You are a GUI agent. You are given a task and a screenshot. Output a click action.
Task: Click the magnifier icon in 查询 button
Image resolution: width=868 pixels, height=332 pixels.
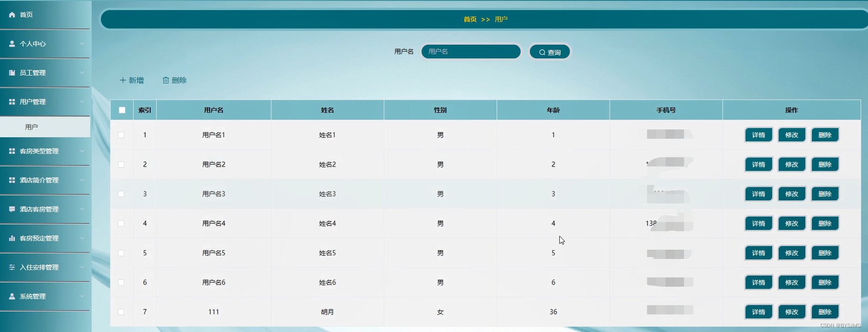[542, 52]
